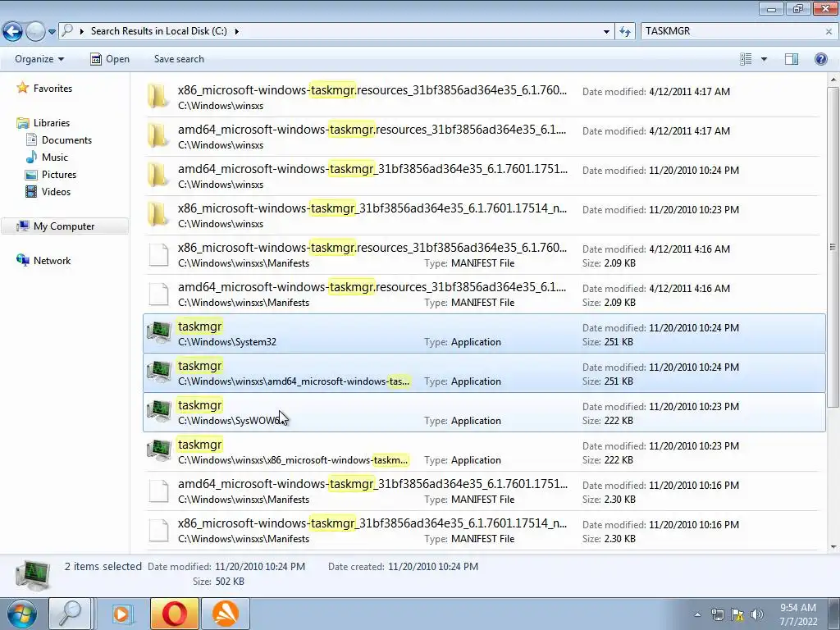Open the Pictures library in sidebar
Screen dimensions: 840x630
(59, 174)
